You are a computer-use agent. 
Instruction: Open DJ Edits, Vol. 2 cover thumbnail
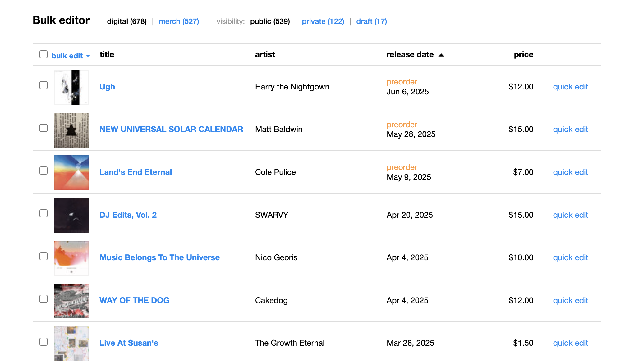71,216
